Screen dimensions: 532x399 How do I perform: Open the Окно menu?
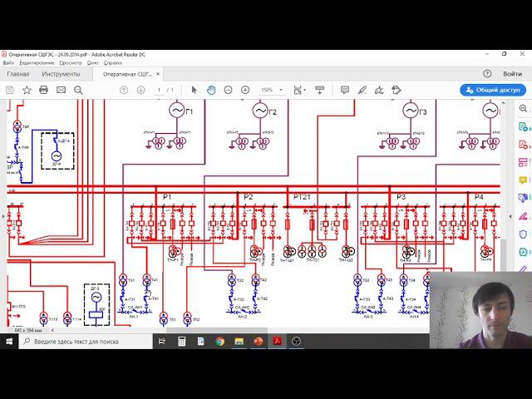[x=92, y=63]
